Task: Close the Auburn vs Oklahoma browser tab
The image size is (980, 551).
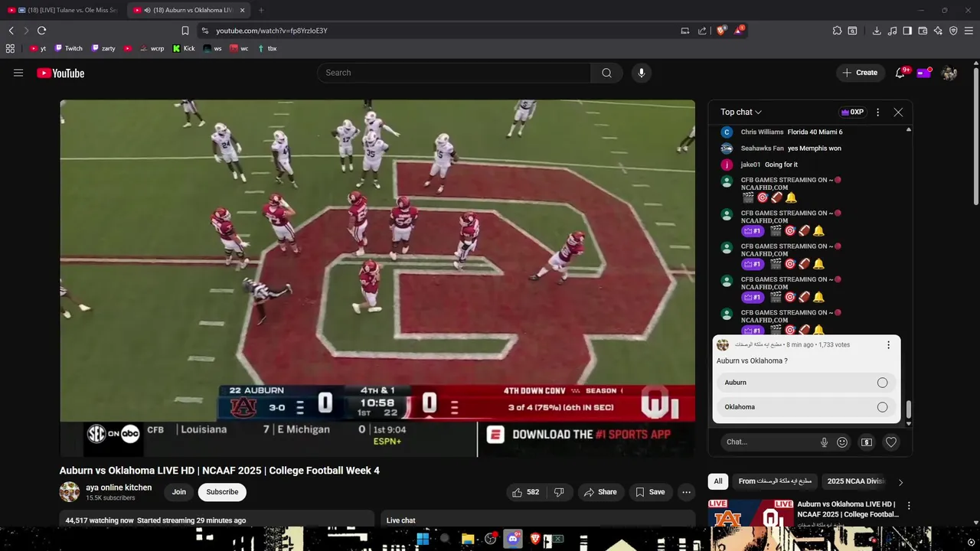Action: 243,10
